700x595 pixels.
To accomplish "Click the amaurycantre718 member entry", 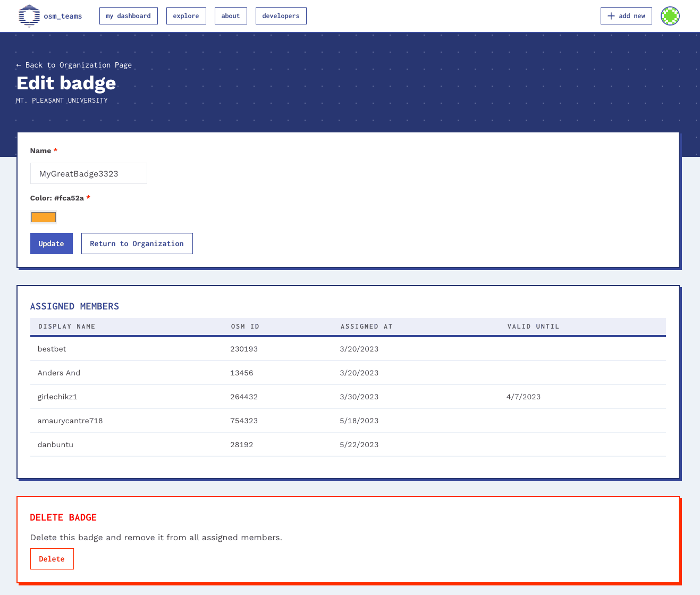I will coord(70,421).
